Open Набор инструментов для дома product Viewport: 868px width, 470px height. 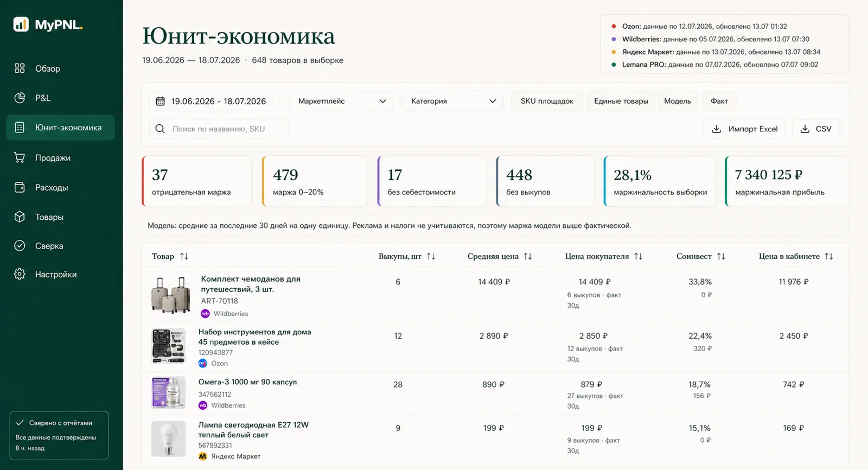254,337
